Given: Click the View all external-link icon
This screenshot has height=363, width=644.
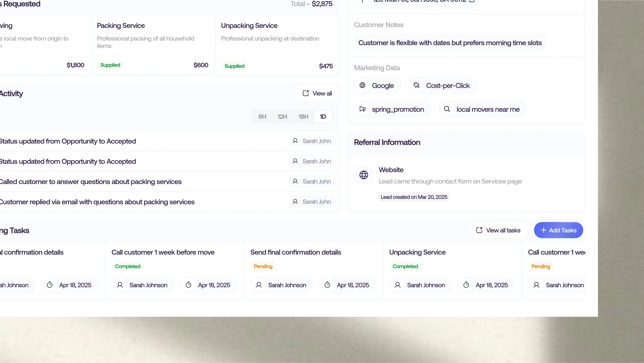Looking at the screenshot, I should pyautogui.click(x=305, y=93).
